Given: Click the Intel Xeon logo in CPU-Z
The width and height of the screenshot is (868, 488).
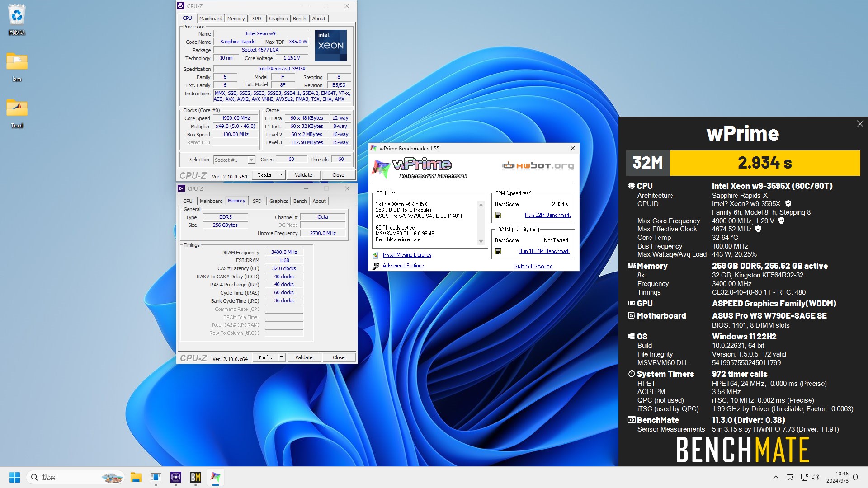Looking at the screenshot, I should 331,46.
